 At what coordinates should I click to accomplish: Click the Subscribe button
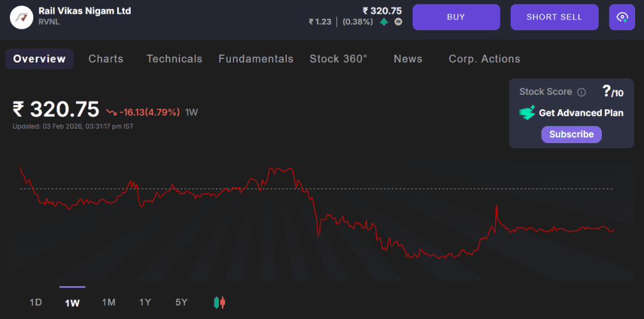pos(571,134)
